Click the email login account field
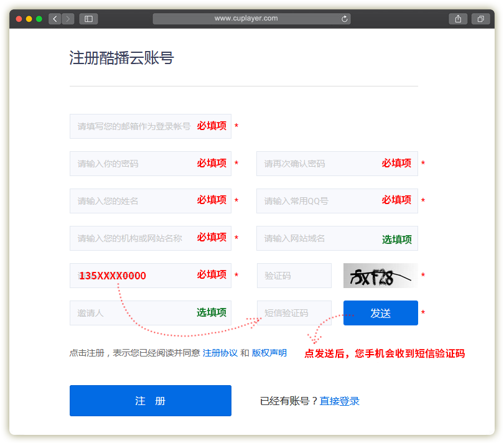Screen dimensions: 504x443 tap(134, 126)
